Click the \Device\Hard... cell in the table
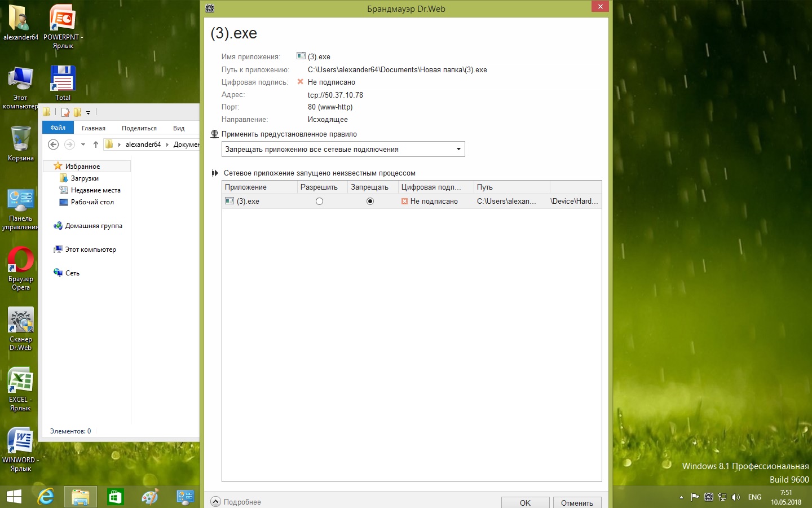 click(x=574, y=202)
